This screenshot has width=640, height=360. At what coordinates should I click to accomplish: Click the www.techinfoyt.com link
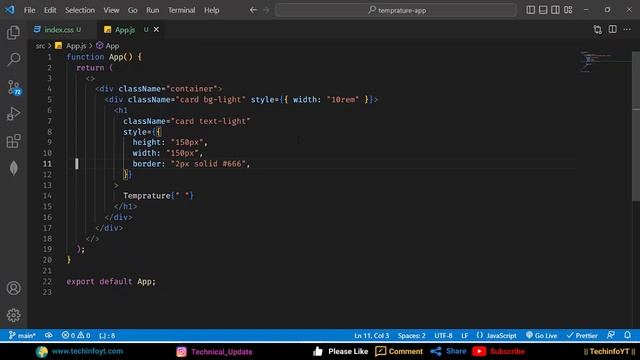87,351
